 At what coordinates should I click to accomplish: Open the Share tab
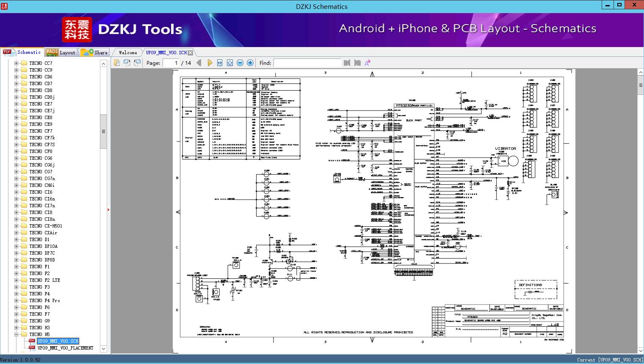(x=94, y=53)
